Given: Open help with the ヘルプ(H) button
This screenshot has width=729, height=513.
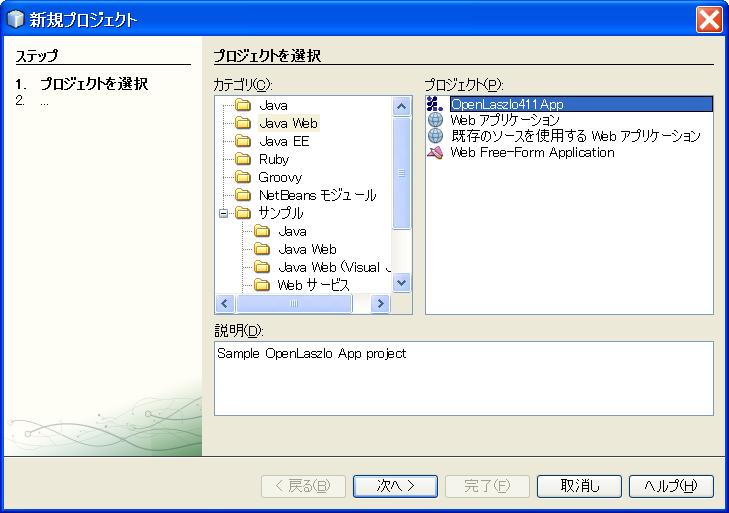Looking at the screenshot, I should 671,486.
